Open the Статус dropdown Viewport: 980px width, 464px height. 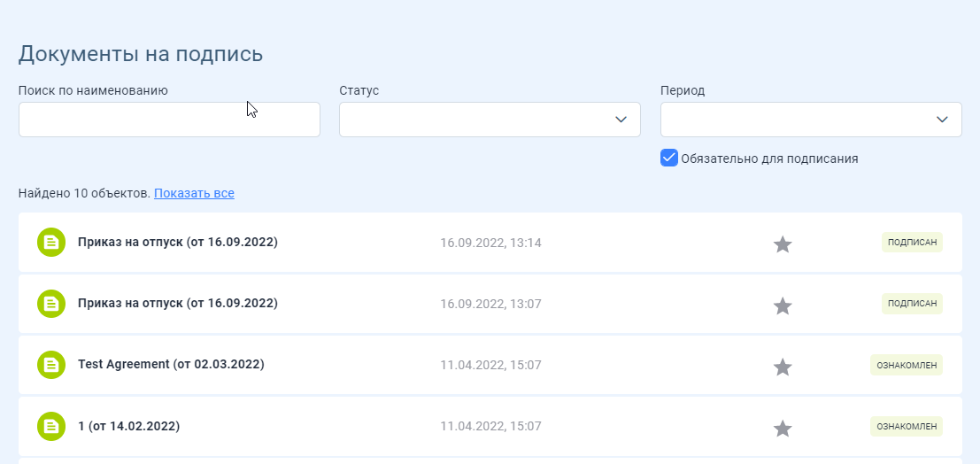(x=490, y=120)
